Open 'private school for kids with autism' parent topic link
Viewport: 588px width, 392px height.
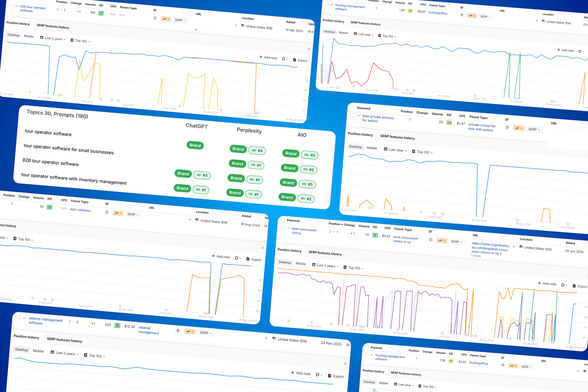(482, 127)
